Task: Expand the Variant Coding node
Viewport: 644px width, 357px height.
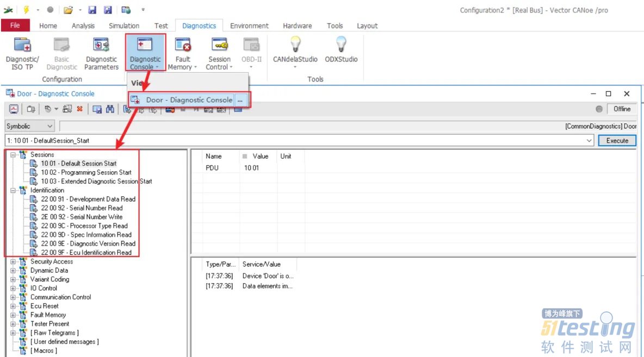Action: (13, 279)
